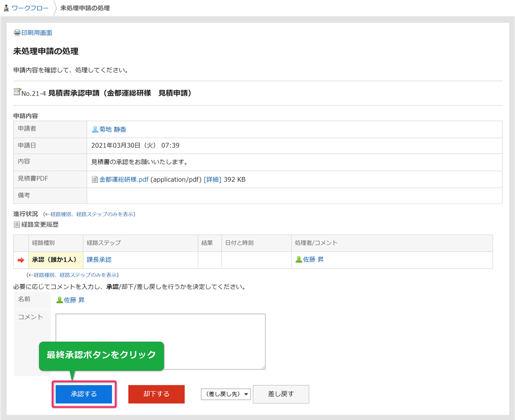Click the 差し戻す button
515x420 pixels.
[x=281, y=394]
